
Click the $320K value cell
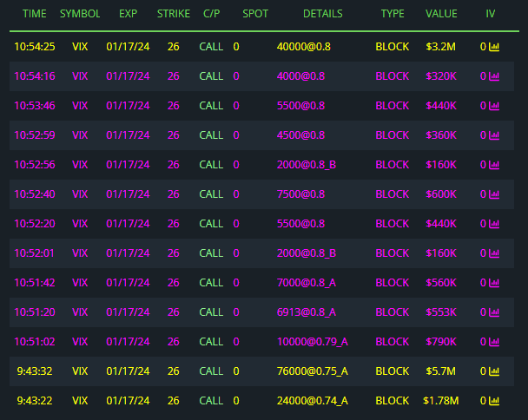(441, 76)
